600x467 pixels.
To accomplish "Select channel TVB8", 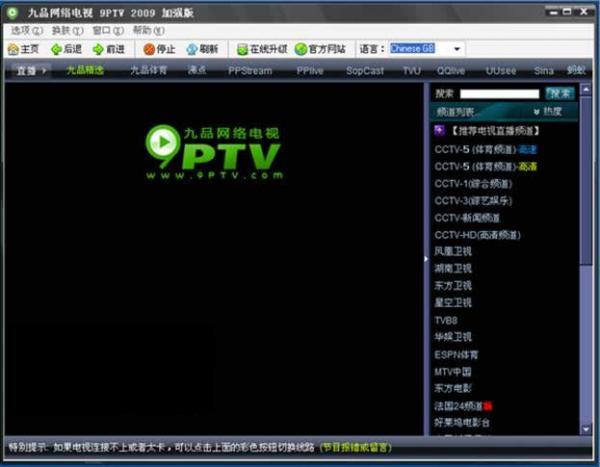I will coord(446,320).
